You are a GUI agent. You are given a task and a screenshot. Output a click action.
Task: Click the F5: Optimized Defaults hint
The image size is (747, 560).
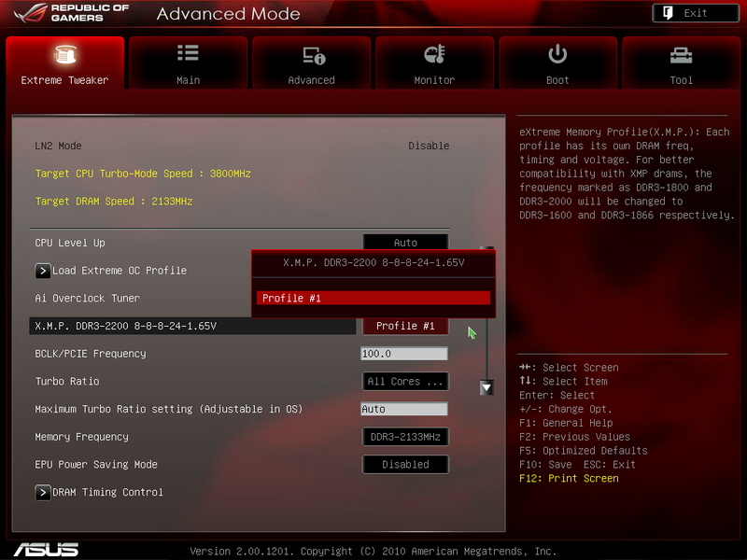(583, 451)
